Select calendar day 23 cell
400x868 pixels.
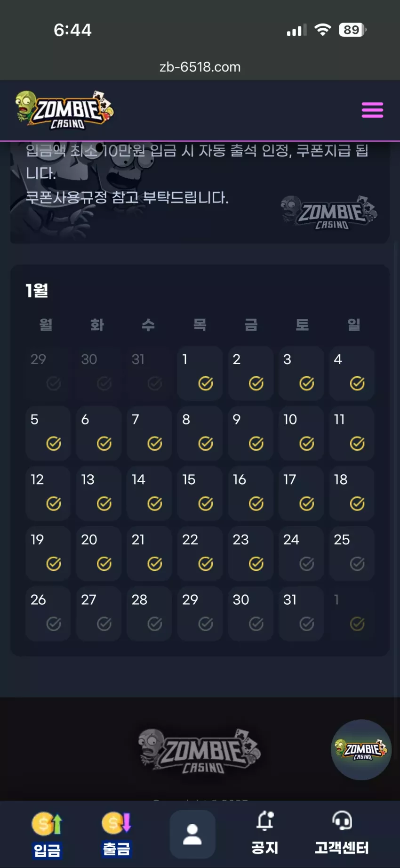[x=251, y=553]
